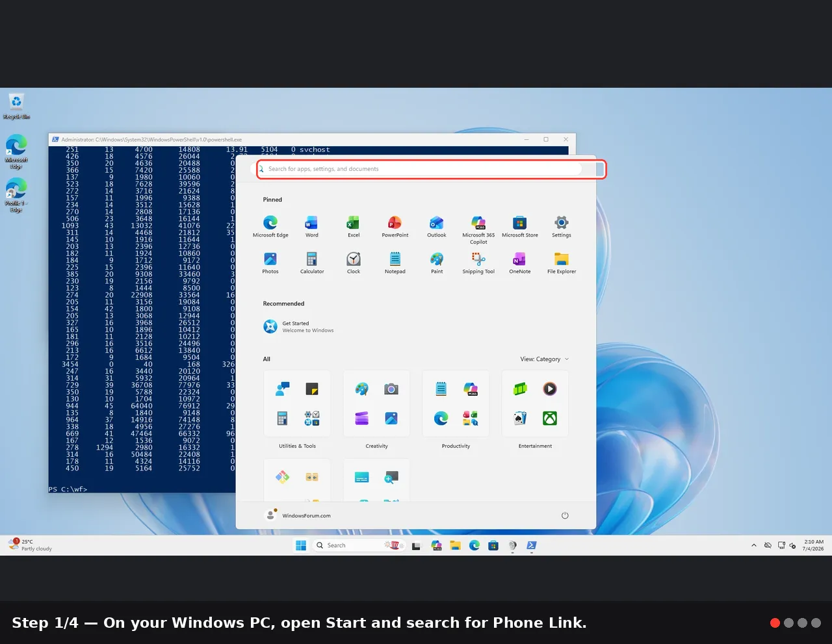This screenshot has height=644, width=832.
Task: Open Microsoft Edge from pinned apps
Action: 270,227
